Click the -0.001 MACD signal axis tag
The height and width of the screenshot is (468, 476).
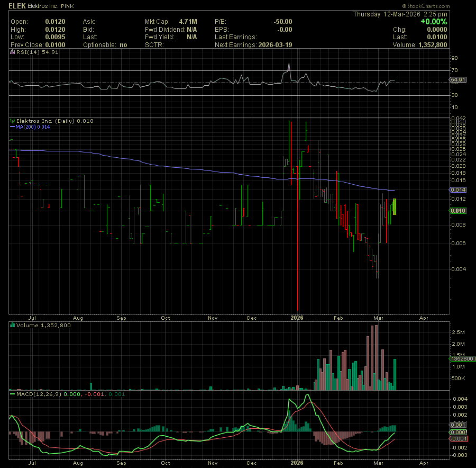(x=459, y=439)
